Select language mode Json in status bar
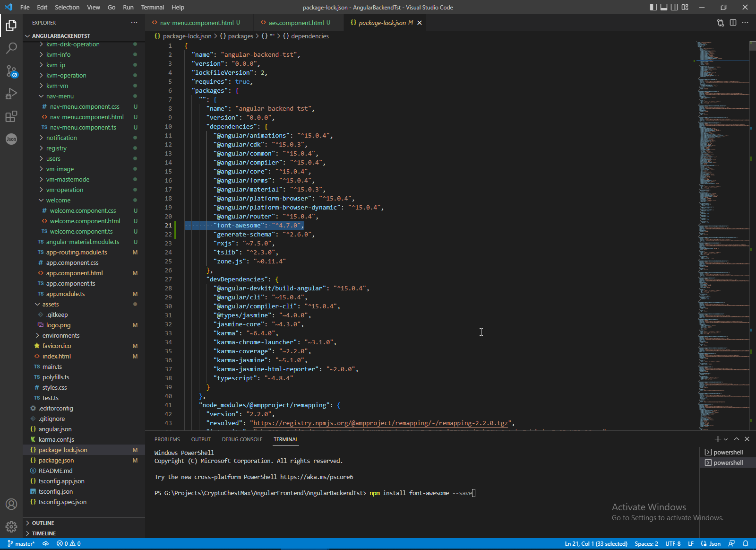 click(x=711, y=544)
